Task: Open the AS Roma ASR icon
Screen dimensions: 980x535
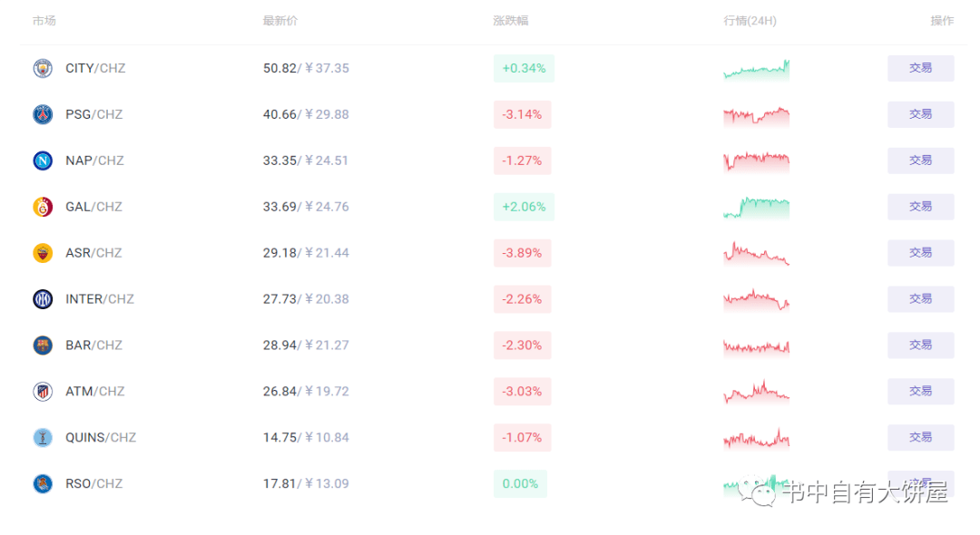Action: coord(43,253)
